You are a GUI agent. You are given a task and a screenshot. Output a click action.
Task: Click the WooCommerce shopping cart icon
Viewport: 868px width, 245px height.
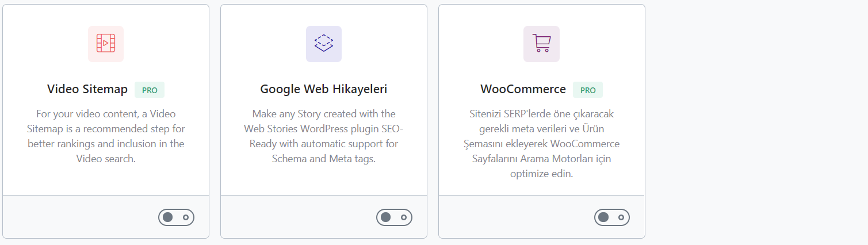coord(541,44)
